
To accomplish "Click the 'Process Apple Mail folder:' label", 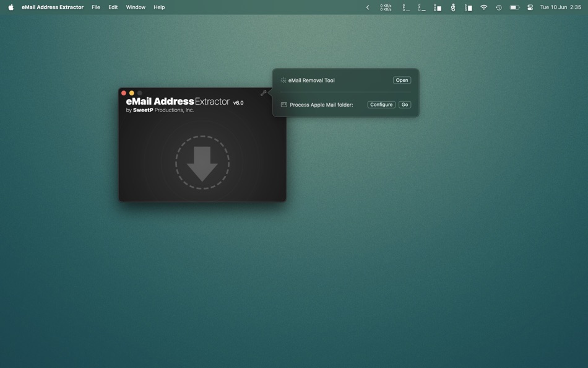I will [321, 105].
